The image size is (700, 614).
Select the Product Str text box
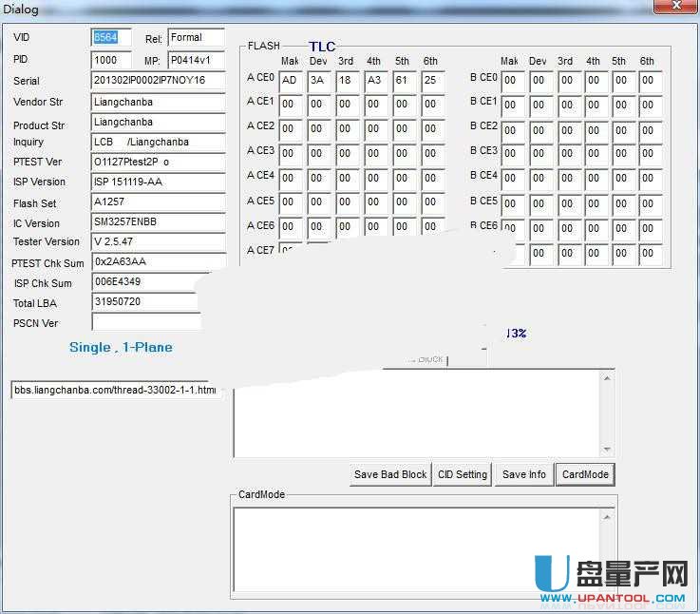click(x=158, y=123)
